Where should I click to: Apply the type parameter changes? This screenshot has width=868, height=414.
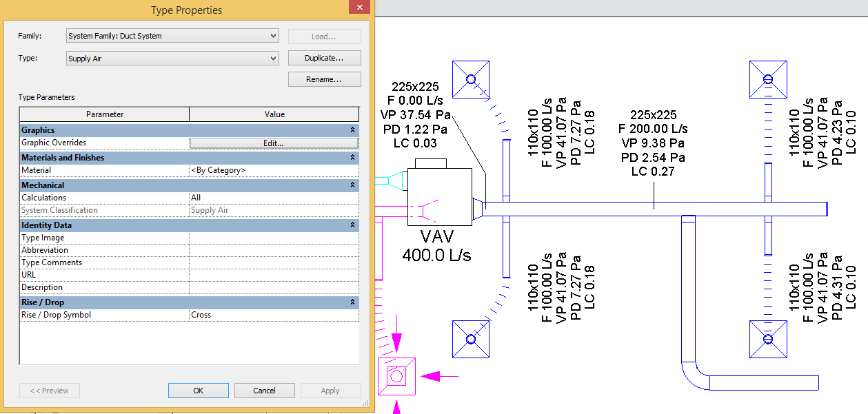pyautogui.click(x=330, y=390)
